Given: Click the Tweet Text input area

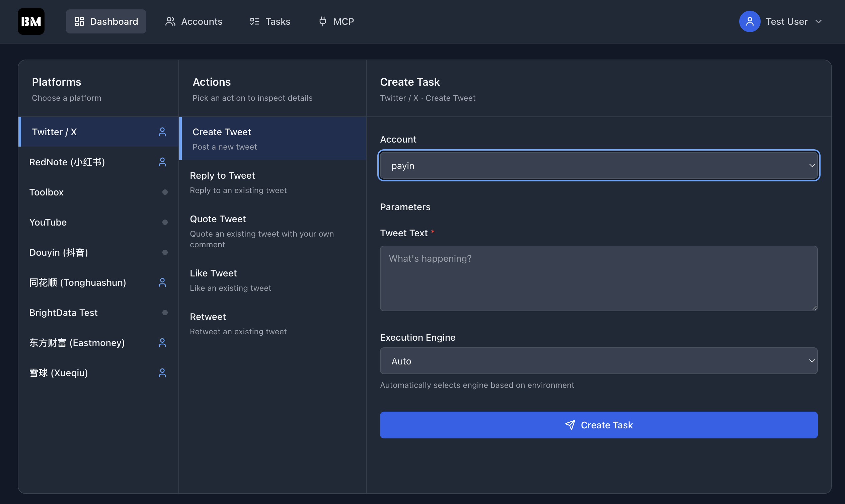Looking at the screenshot, I should pos(598,278).
